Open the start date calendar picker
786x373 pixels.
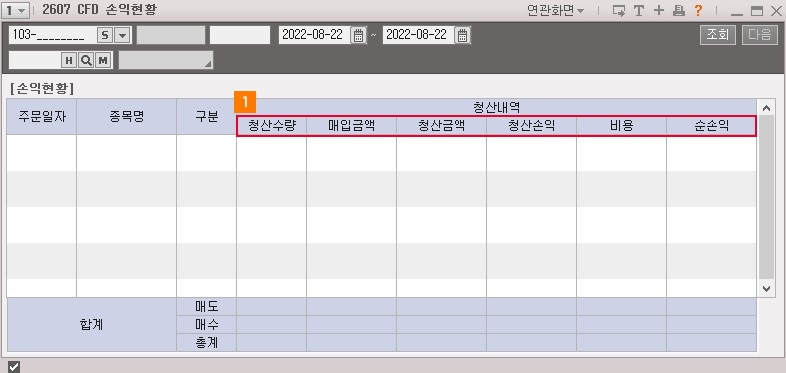click(358, 35)
